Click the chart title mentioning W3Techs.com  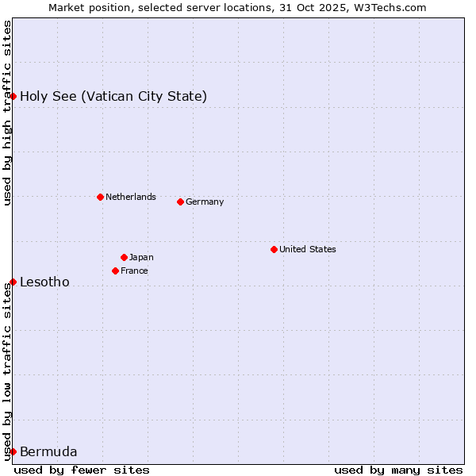click(237, 7)
